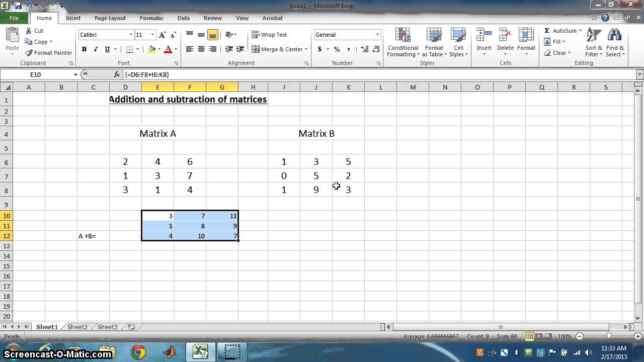This screenshot has width=644, height=362.
Task: Click Excel icon in taskbar
Action: point(200,352)
